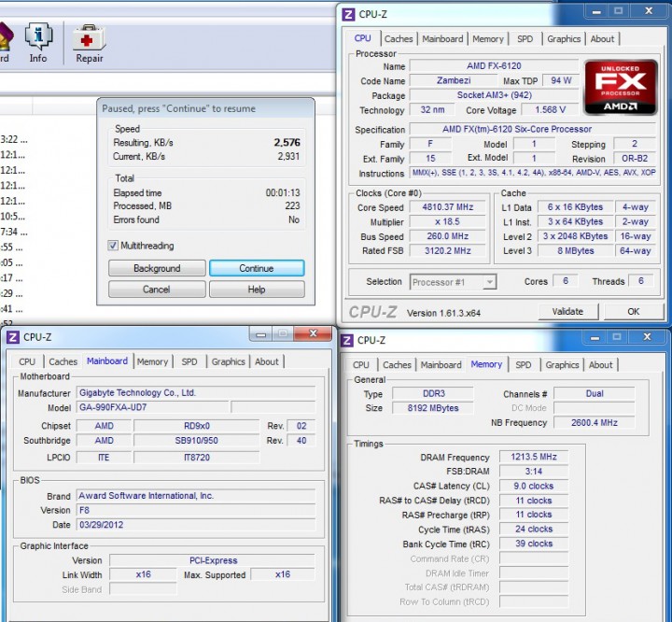Viewport: 672px width, 622px height.
Task: Click the NB Frequency value 2600.4 MHz
Action: point(594,422)
